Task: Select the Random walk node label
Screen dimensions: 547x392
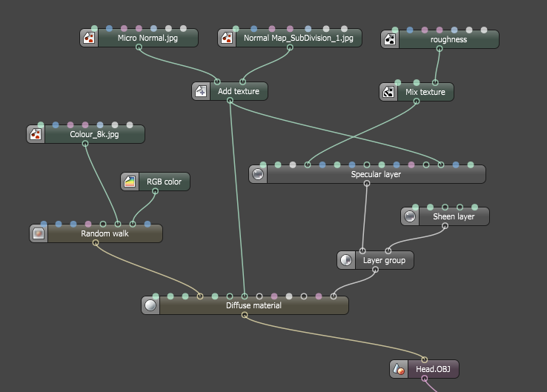Action: pos(105,233)
